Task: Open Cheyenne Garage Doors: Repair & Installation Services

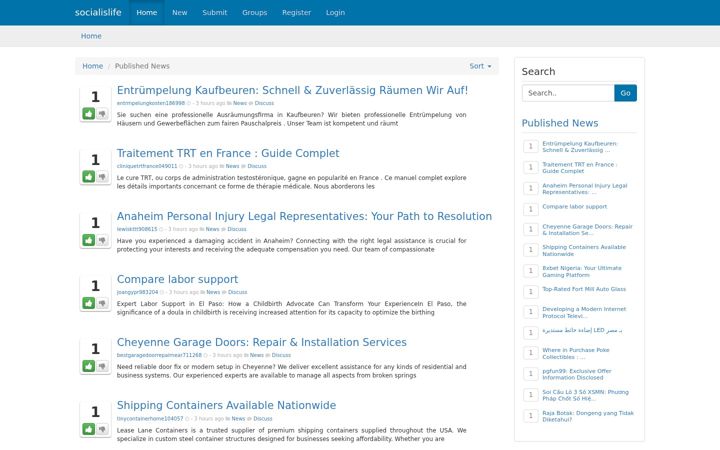Action: coord(261,342)
